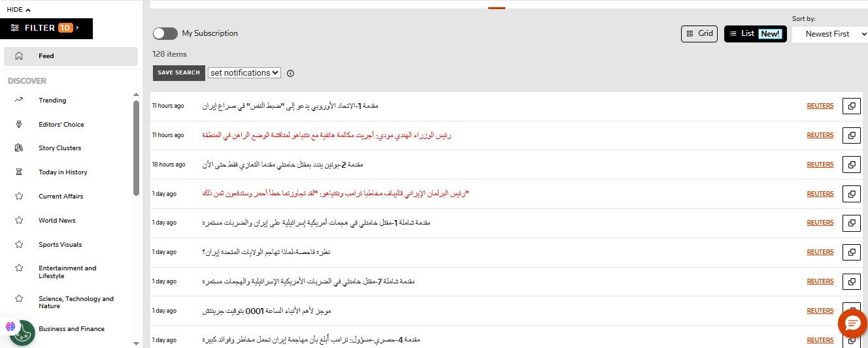Toggle the My Subscription switch

(x=165, y=33)
